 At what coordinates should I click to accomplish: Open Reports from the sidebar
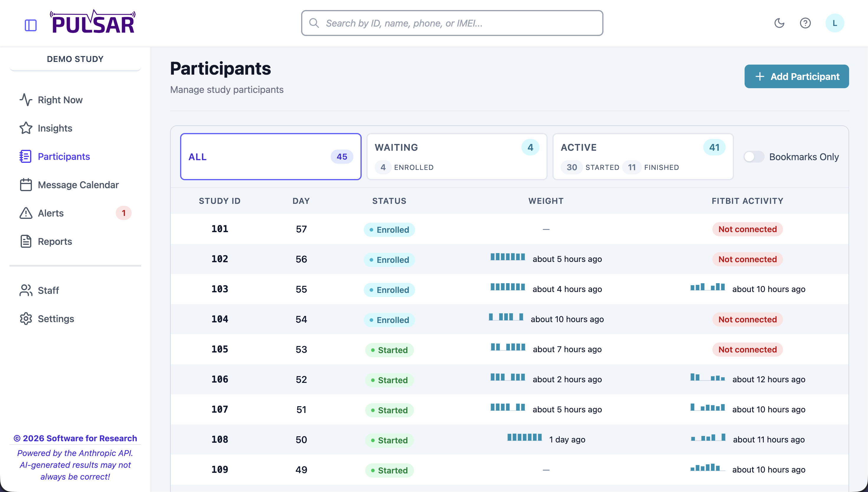pos(55,241)
